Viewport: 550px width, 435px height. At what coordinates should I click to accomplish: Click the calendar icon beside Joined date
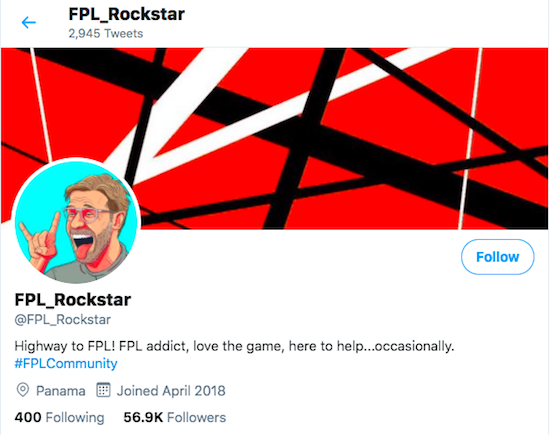point(103,390)
